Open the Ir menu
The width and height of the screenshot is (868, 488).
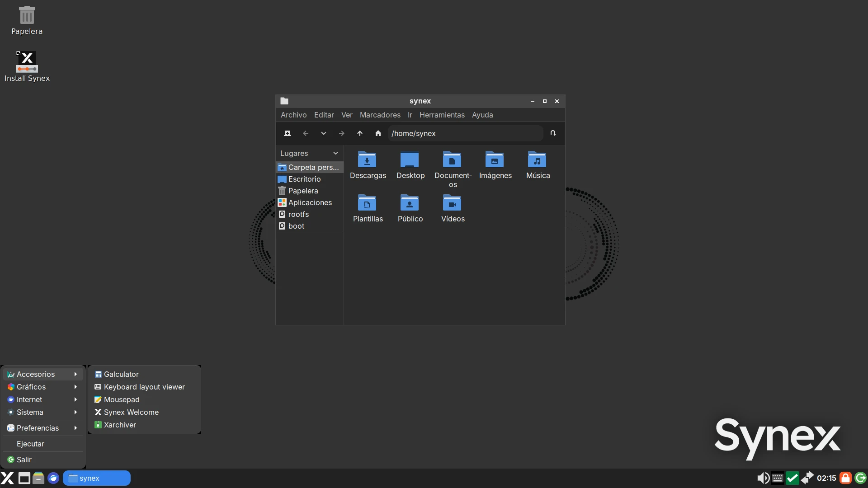coord(410,115)
